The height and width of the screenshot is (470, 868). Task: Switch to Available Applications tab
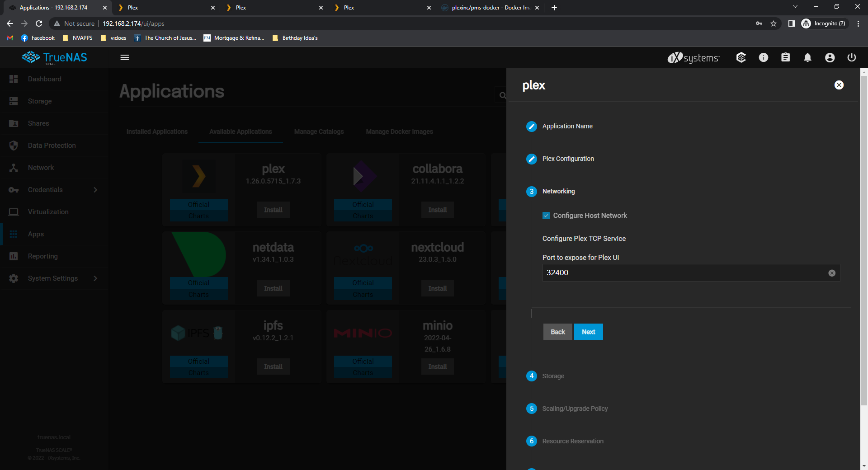241,132
